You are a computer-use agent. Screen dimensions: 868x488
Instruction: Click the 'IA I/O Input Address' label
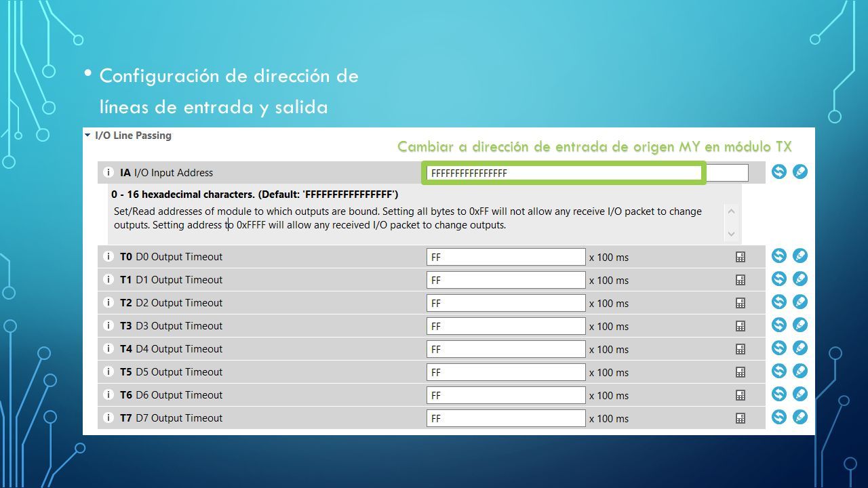click(166, 173)
